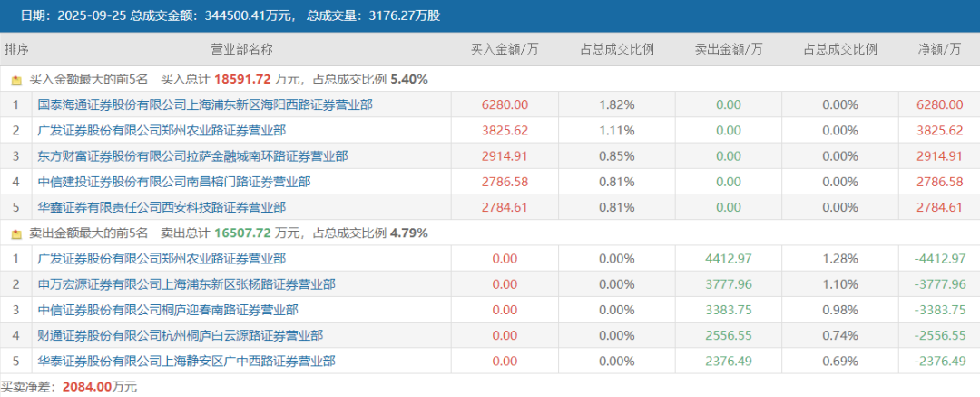Open 财通证券杭州桐庐白云源路营业部 link
Image resolution: width=980 pixels, height=397 pixels.
point(180,335)
